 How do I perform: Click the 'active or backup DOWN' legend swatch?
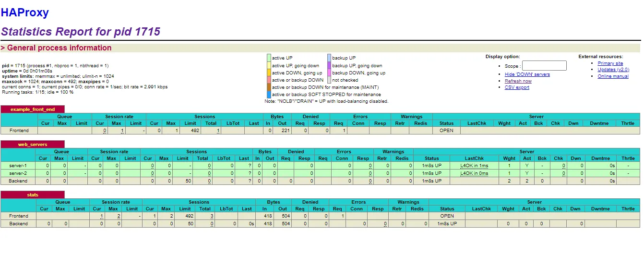[x=269, y=80]
